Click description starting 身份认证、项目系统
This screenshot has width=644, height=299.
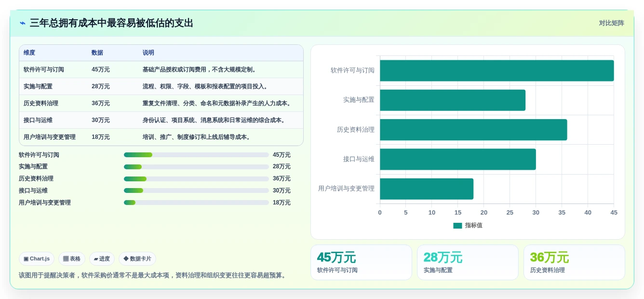tap(215, 120)
